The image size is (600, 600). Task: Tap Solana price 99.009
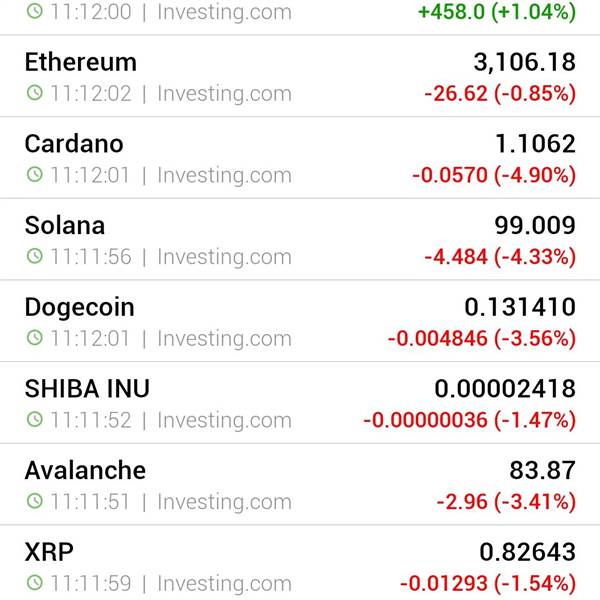535,225
